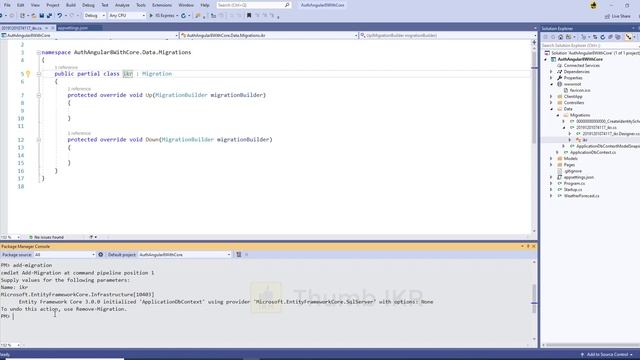Viewport: 640px width, 360px height.
Task: Collapse the ikr class block
Action: 38,74
